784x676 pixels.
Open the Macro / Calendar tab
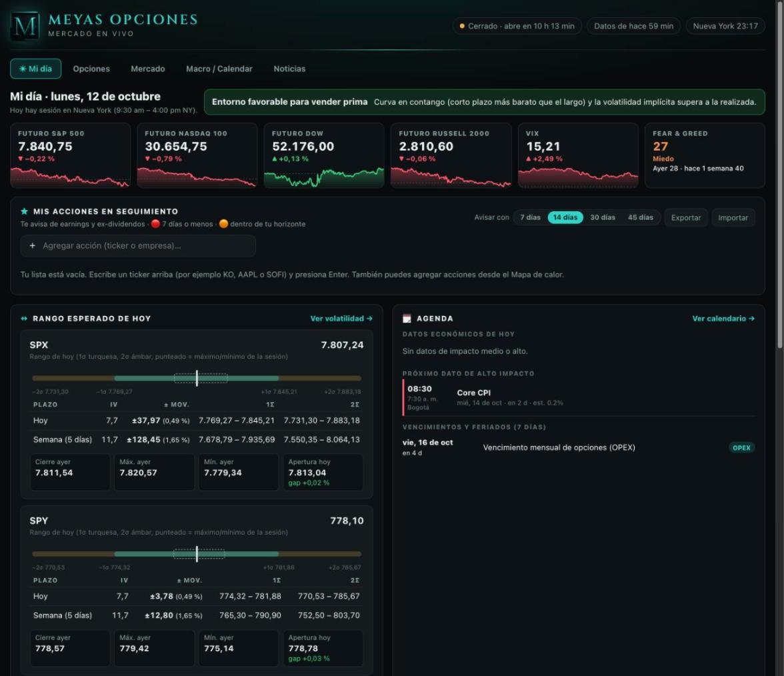pos(219,69)
